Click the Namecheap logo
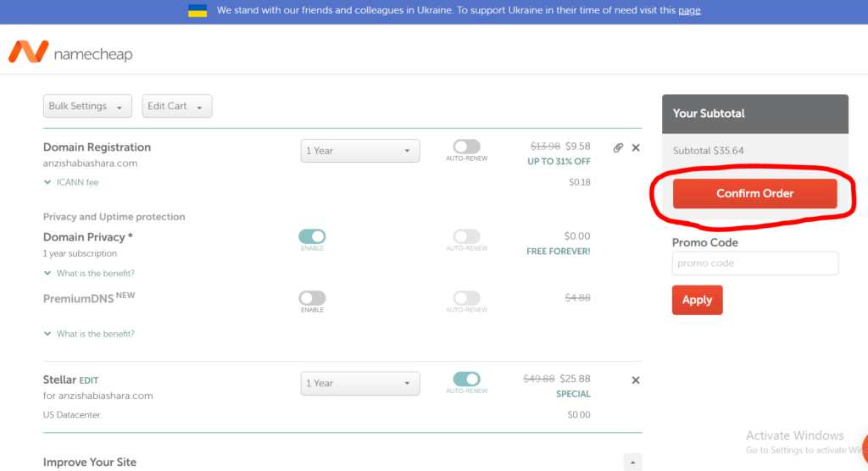This screenshot has width=868, height=471. [70, 52]
